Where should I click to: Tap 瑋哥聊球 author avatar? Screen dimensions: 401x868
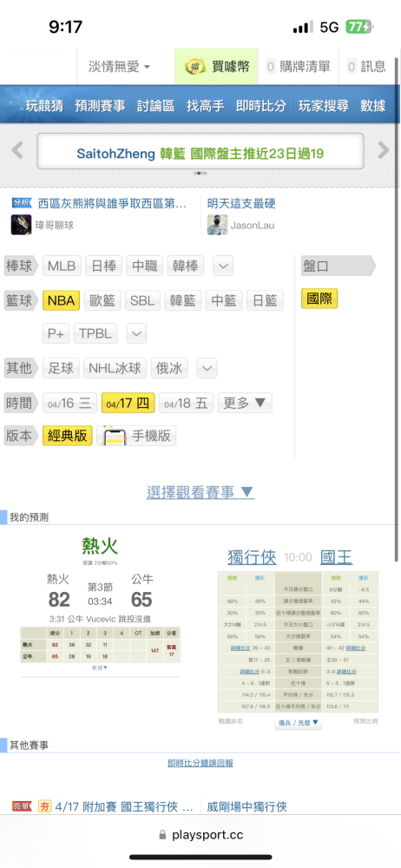(21, 226)
